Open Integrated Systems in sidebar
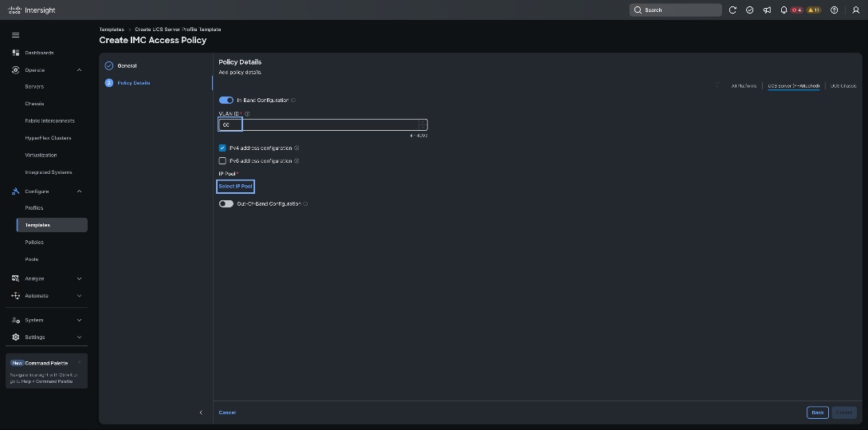The width and height of the screenshot is (868, 430). (49, 172)
